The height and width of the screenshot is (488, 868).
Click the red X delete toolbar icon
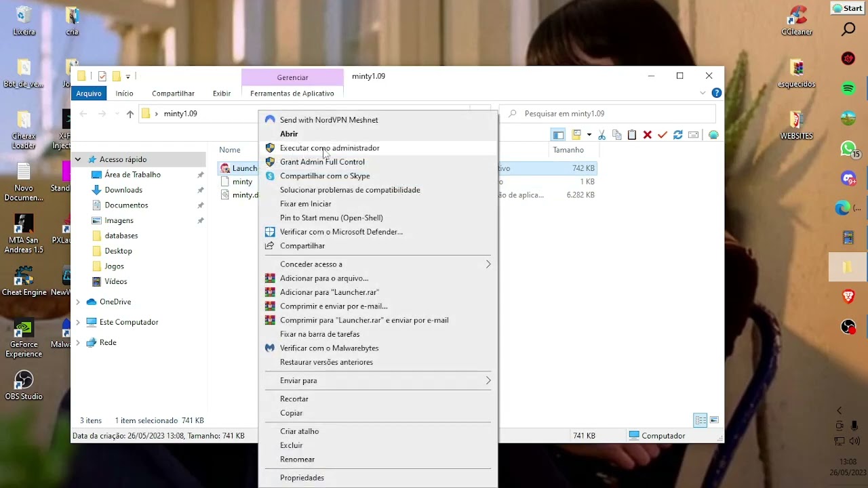(648, 135)
